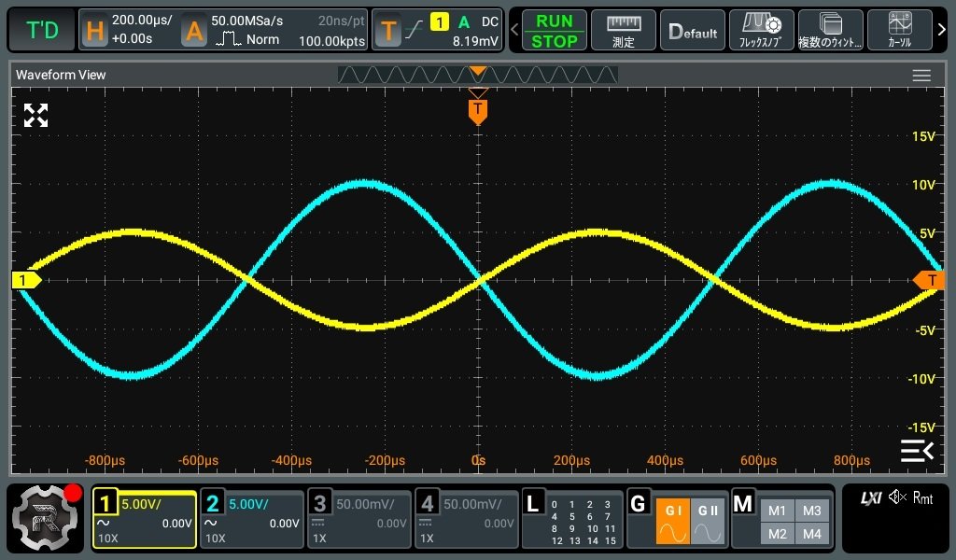
Task: Click the right arrow of the toolbar
Action: click(x=942, y=29)
